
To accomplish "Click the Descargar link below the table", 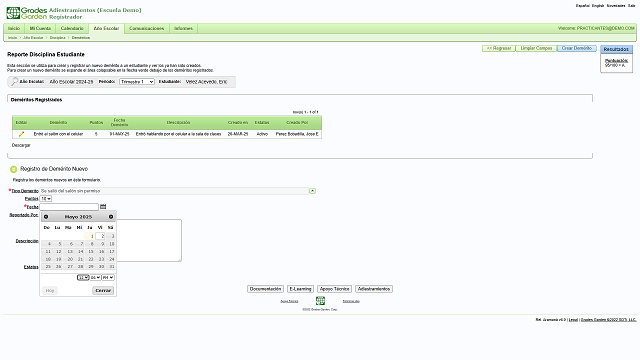I will click(x=21, y=145).
